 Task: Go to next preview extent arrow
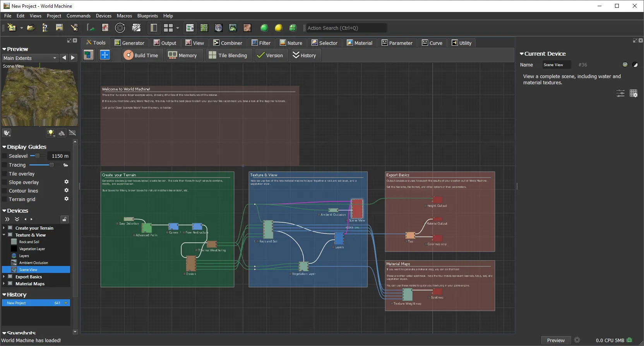(73, 58)
